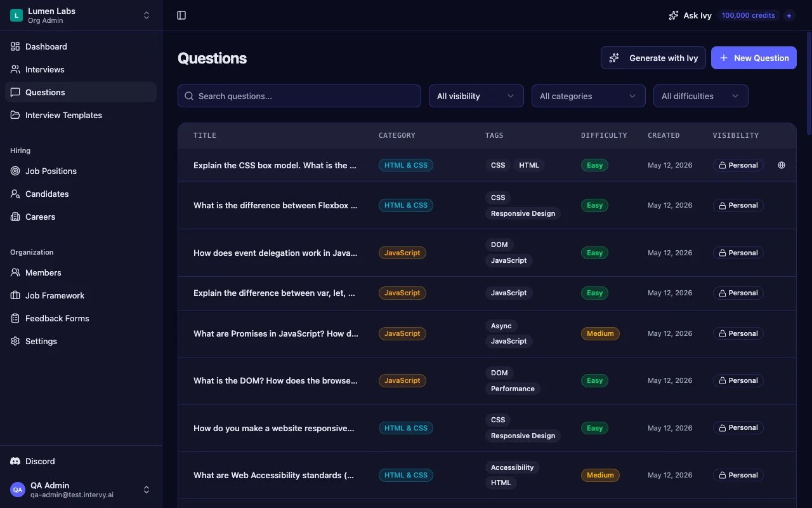Image resolution: width=812 pixels, height=508 pixels.
Task: Open Interview Templates page
Action: coord(81,115)
